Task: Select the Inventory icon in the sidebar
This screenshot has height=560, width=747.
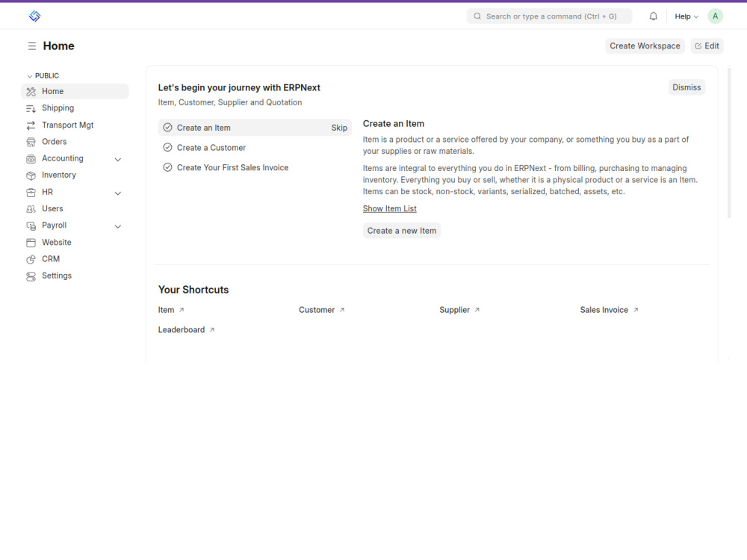Action: click(x=31, y=175)
